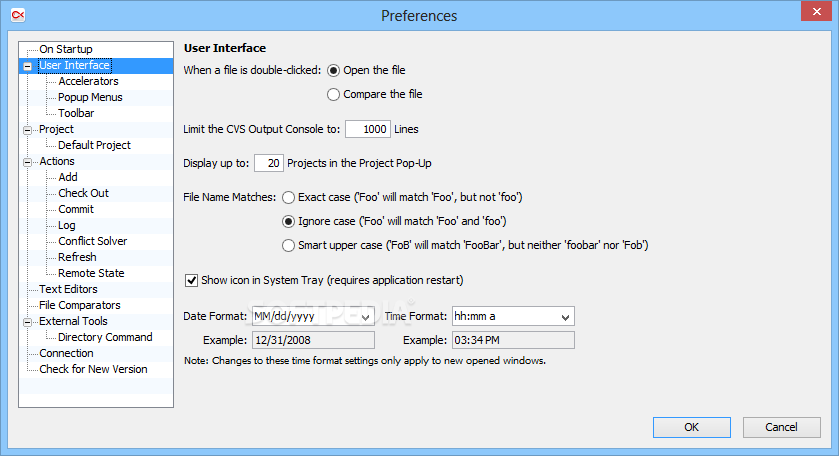Select 'On Startup' in the tree
The image size is (839, 456).
(x=66, y=49)
